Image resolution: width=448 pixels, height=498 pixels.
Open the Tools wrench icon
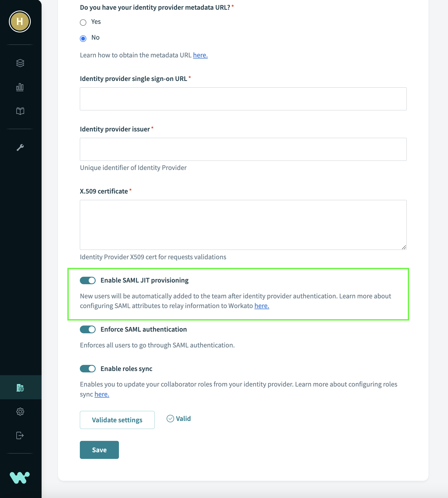point(20,148)
